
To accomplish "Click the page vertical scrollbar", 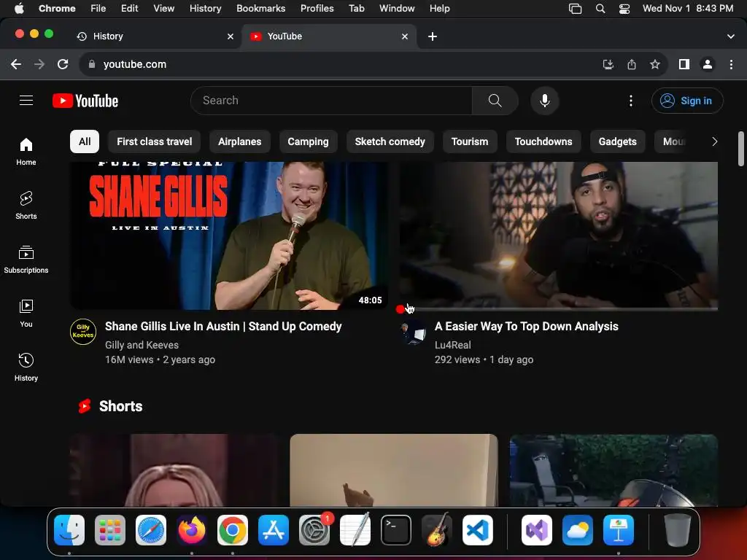I will pyautogui.click(x=741, y=149).
